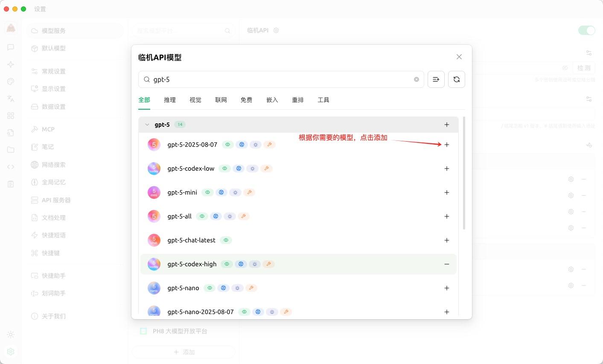Select PH8 大模型开放平台 provider
Screen dimensions: 603x364
[184, 331]
